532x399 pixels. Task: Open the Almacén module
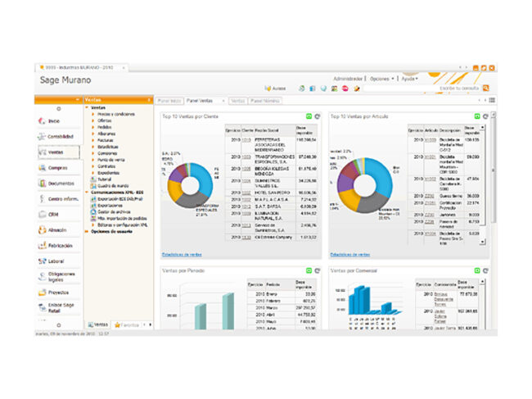(x=57, y=230)
